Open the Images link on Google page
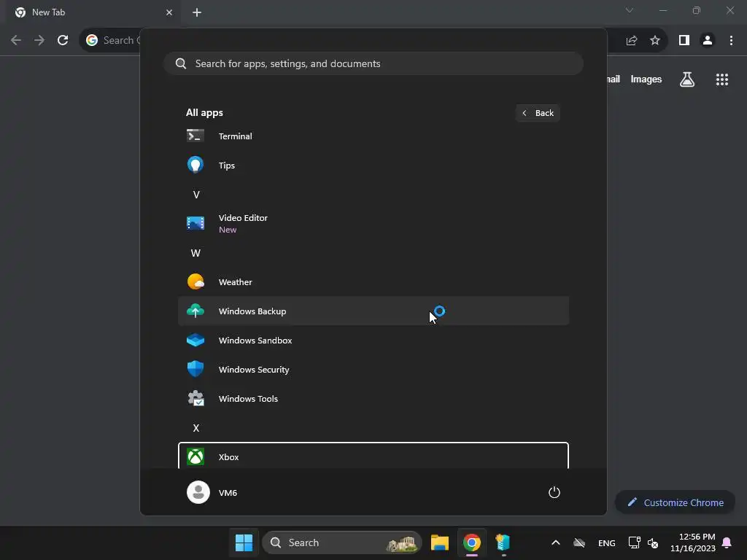747x560 pixels. pos(646,79)
